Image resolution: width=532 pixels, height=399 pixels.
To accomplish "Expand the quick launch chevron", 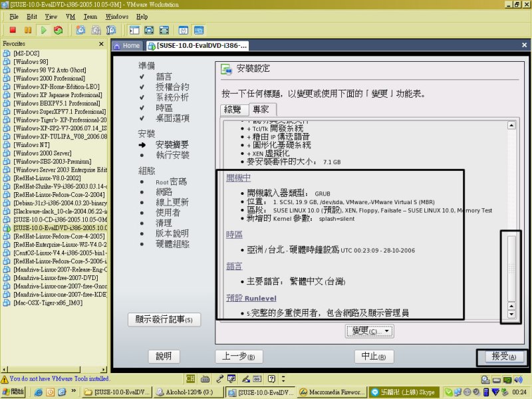I will 73,391.
